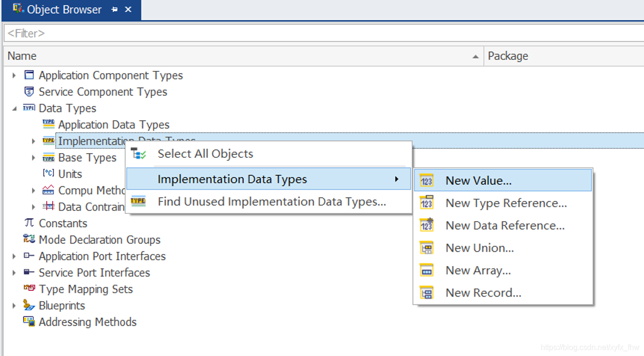Screen dimensions: 644x356
Task: Select Type Mapping Sets tree item
Action: pos(86,289)
